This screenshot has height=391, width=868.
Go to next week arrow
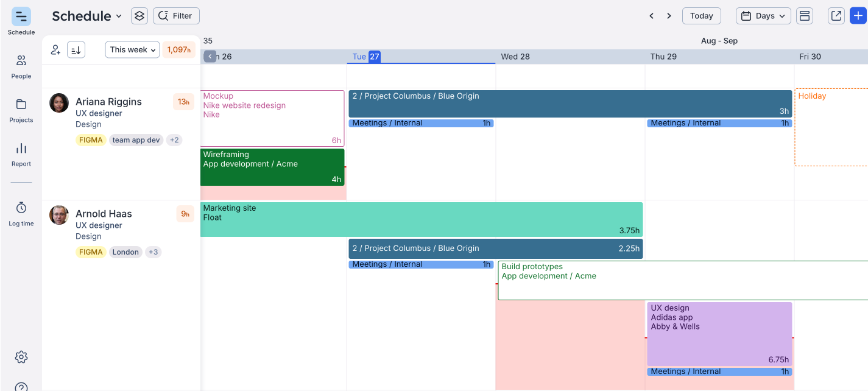click(x=669, y=16)
